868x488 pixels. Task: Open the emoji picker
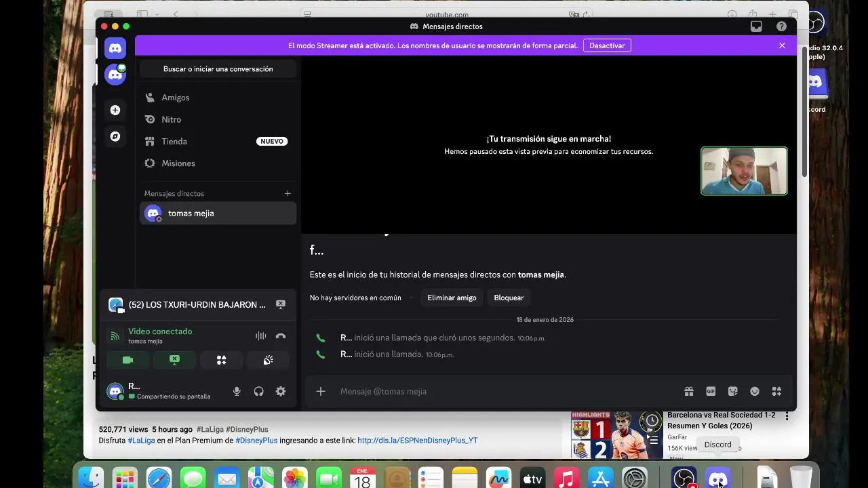point(755,391)
